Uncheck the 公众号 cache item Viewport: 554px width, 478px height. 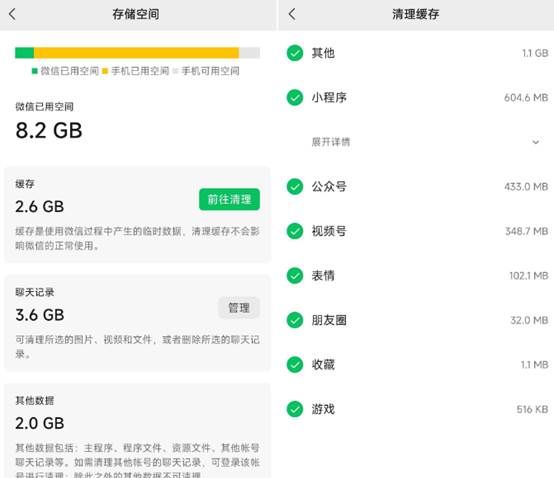(x=295, y=187)
